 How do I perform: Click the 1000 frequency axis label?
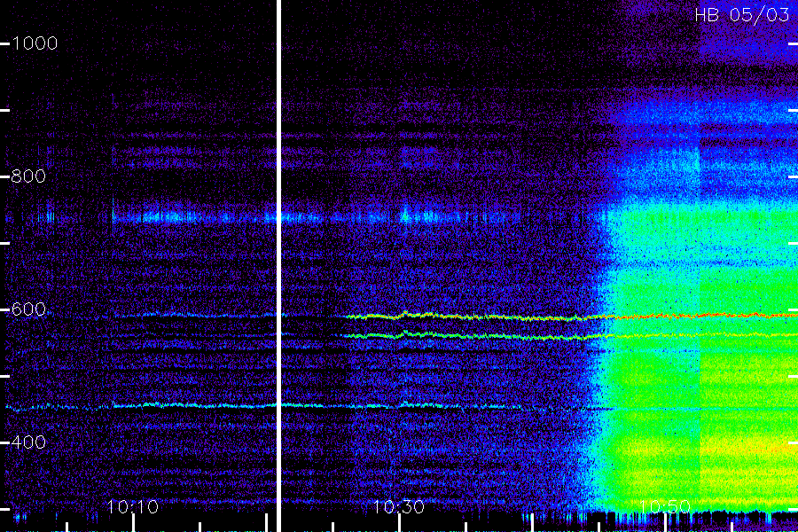click(35, 43)
